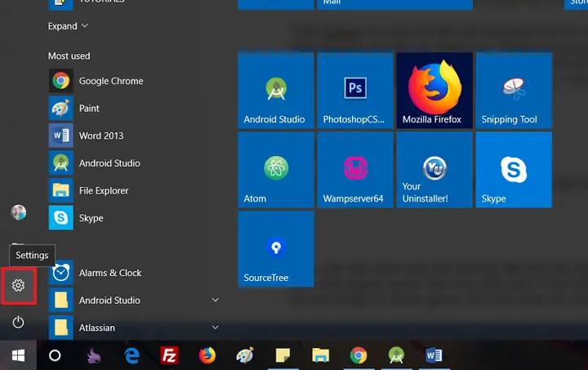Open Alarms & Clock app
Viewport: 588px width, 370px height.
96,273
